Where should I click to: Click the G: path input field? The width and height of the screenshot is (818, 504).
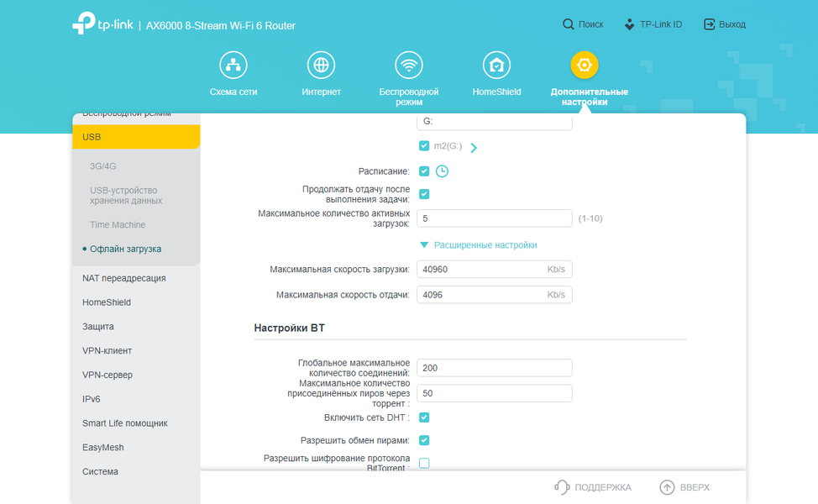(x=494, y=122)
